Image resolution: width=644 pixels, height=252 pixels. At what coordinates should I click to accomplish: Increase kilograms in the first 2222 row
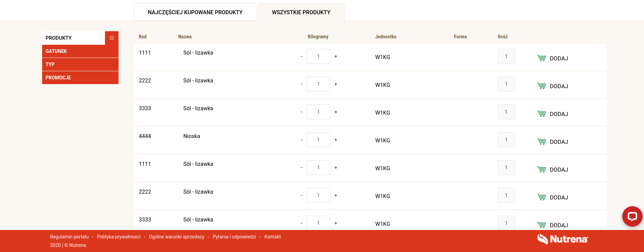click(x=336, y=84)
